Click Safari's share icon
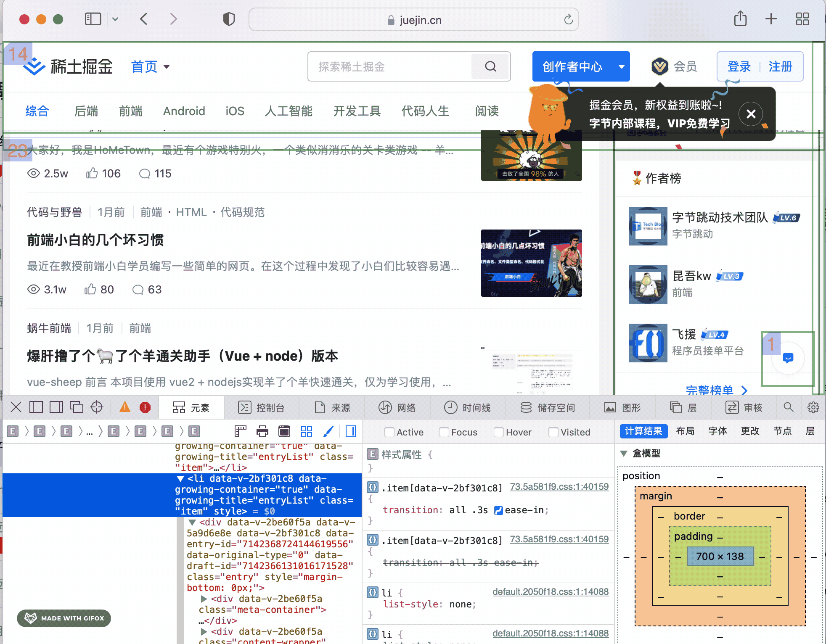826x644 pixels. (x=740, y=19)
